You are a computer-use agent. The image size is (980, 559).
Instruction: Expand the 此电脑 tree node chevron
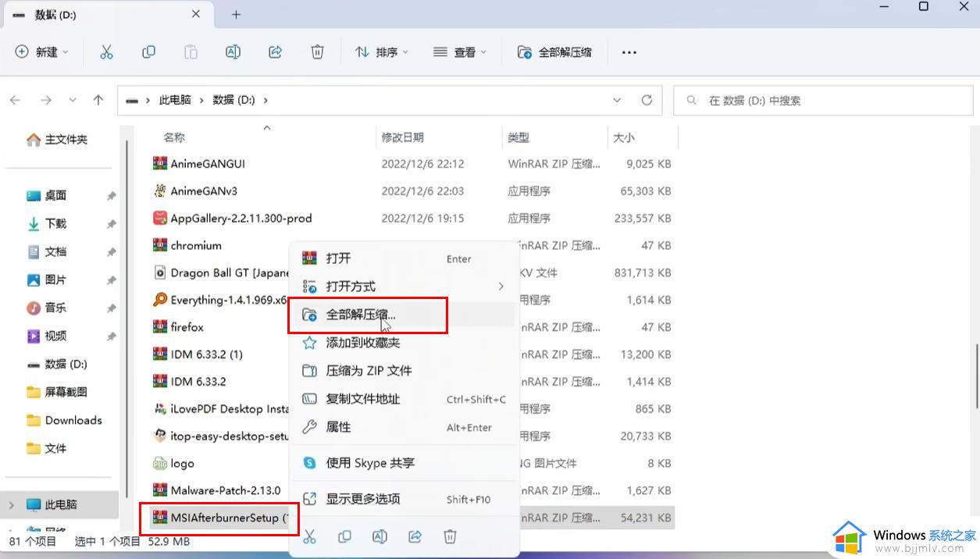[x=12, y=505]
